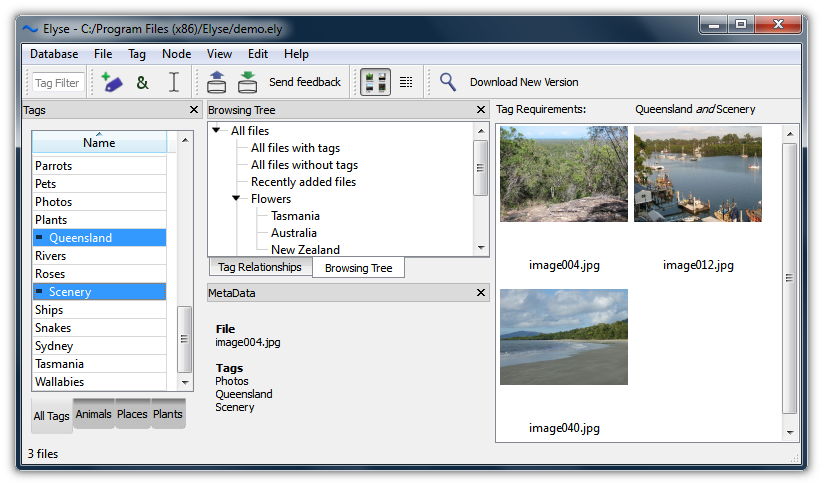Click the ampersand tag combine icon
The image size is (823, 486).
pyautogui.click(x=142, y=83)
